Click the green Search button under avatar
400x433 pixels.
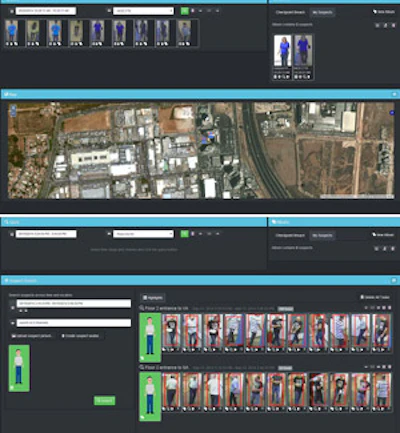point(105,400)
